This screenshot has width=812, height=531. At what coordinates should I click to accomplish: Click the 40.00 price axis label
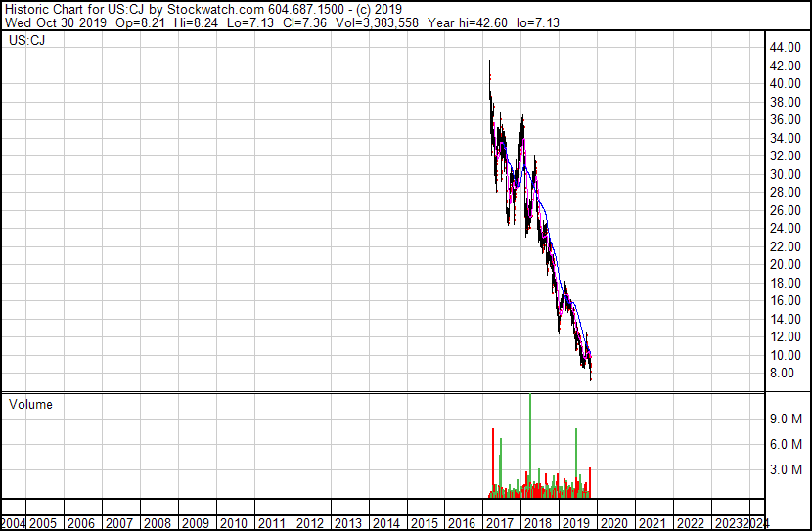pyautogui.click(x=785, y=84)
